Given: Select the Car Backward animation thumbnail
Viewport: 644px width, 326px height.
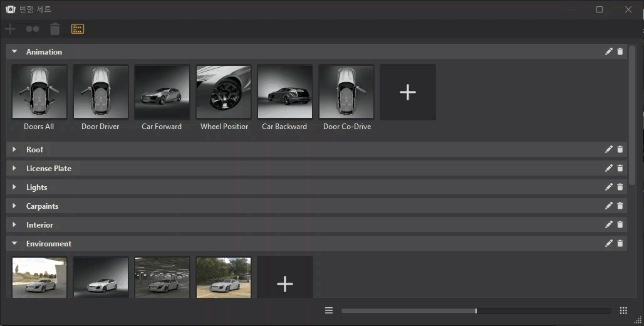Looking at the screenshot, I should pyautogui.click(x=285, y=92).
